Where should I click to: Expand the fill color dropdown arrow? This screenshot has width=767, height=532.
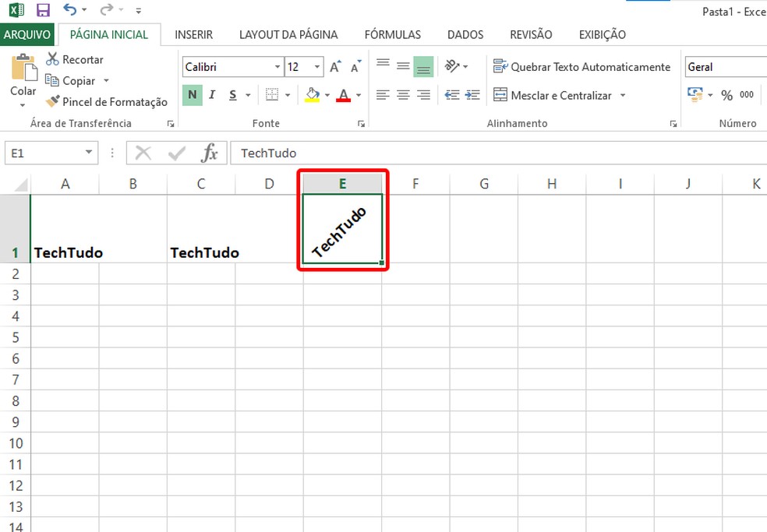328,94
